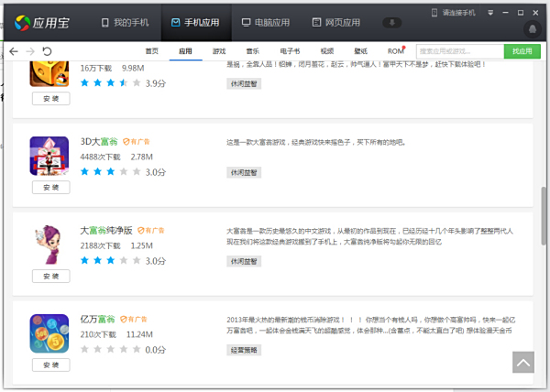Image resolution: width=550 pixels, height=392 pixels.
Task: Click the back-to-top arrow button
Action: [x=523, y=362]
